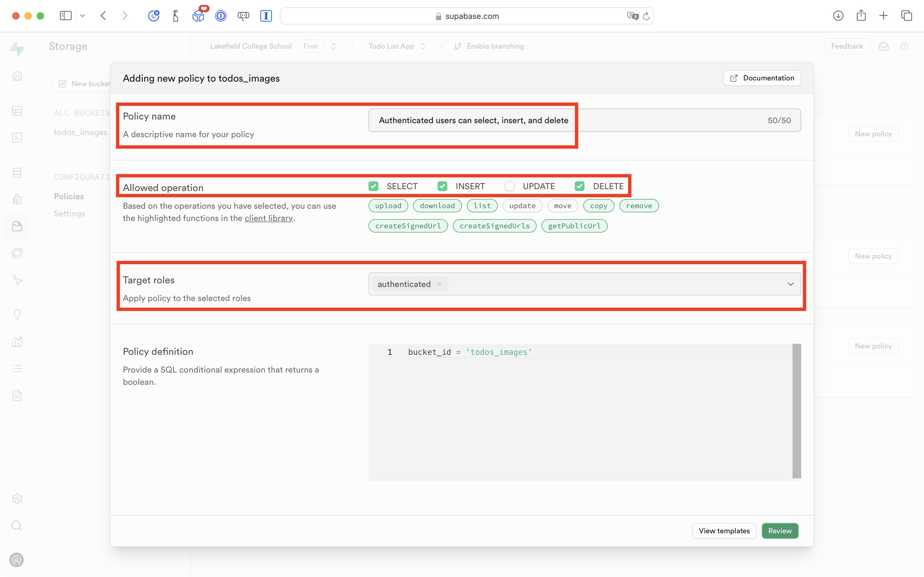Click the green Review button

779,531
